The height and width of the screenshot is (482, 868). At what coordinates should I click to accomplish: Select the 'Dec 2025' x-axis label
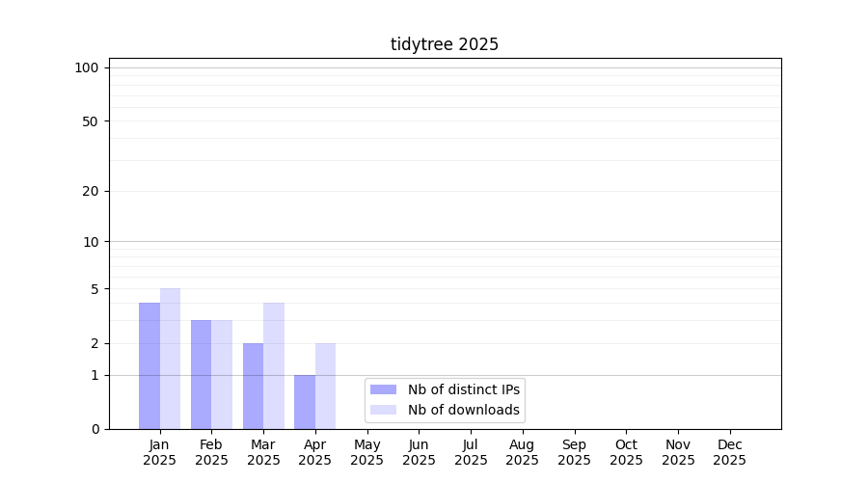pyautogui.click(x=729, y=452)
